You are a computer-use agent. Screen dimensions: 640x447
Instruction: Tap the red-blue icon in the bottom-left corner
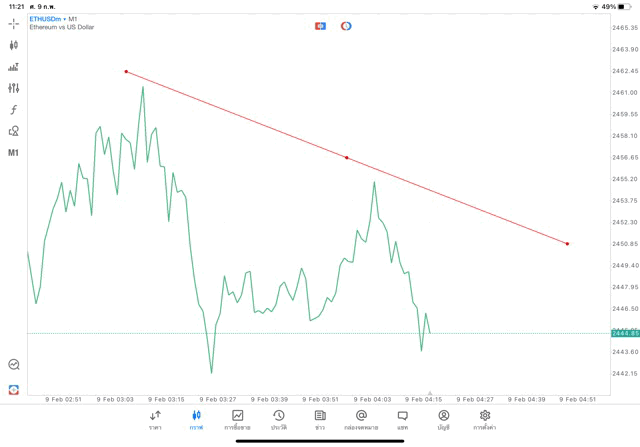pyautogui.click(x=14, y=389)
